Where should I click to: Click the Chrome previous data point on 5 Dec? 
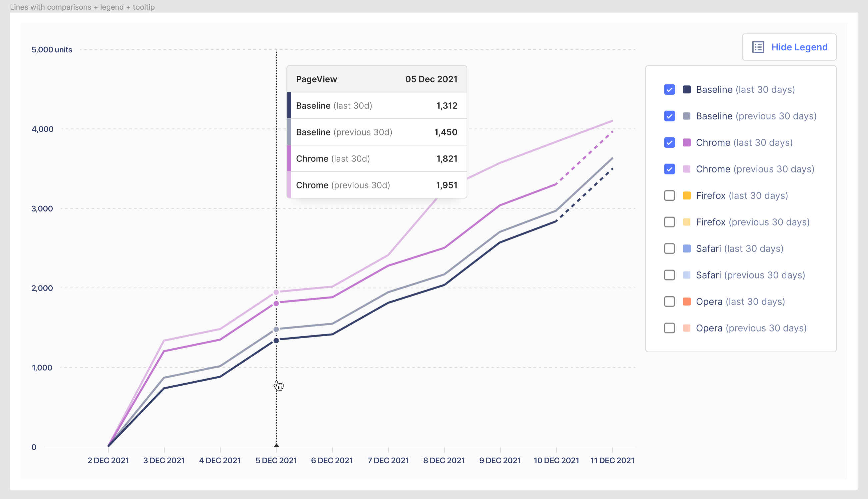tap(276, 292)
